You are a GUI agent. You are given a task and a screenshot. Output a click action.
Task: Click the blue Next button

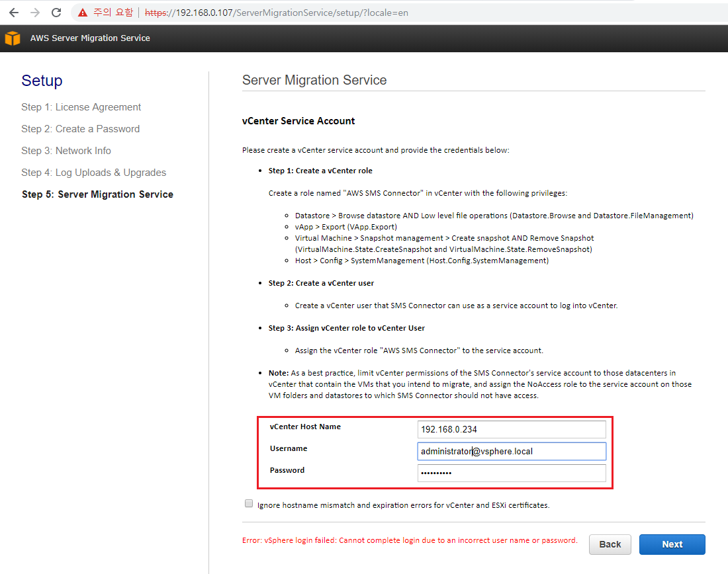[672, 544]
